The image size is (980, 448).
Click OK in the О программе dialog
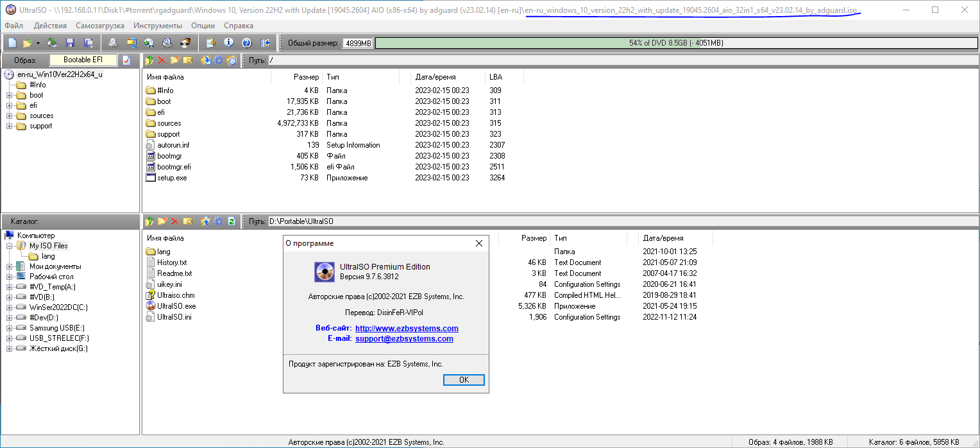pyautogui.click(x=464, y=379)
